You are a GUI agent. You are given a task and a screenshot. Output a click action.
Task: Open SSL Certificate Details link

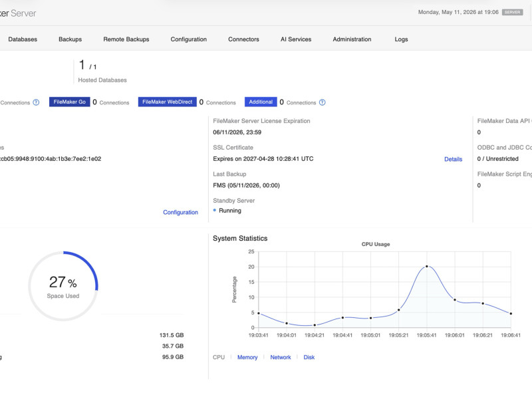coord(454,159)
